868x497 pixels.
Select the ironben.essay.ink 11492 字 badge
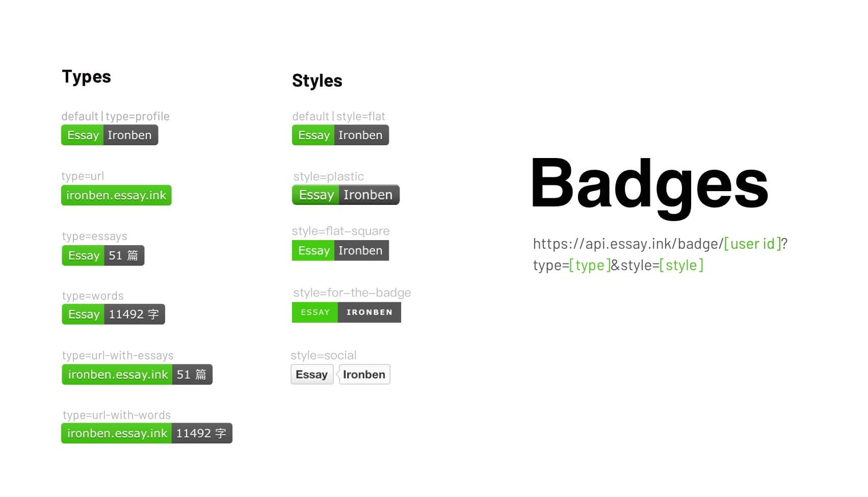point(147,433)
